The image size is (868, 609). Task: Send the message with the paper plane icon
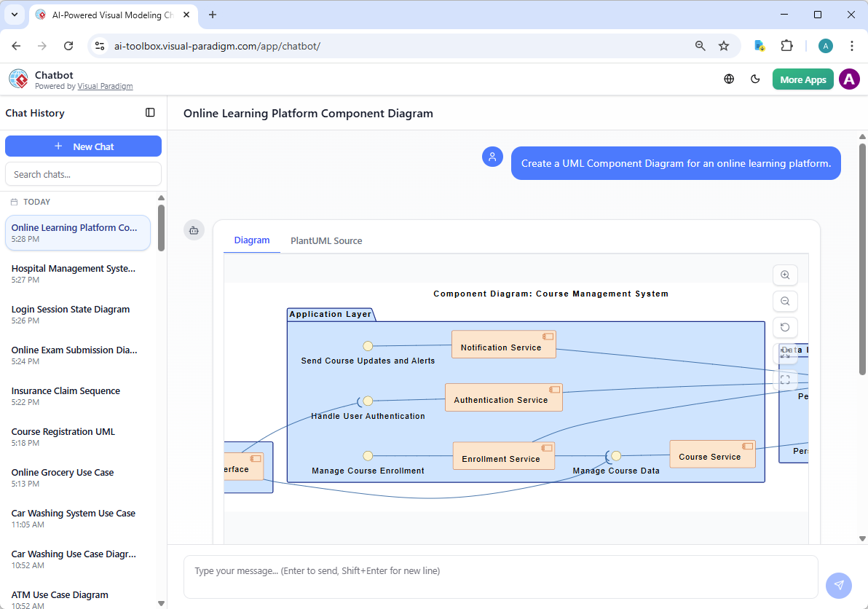[x=838, y=585]
